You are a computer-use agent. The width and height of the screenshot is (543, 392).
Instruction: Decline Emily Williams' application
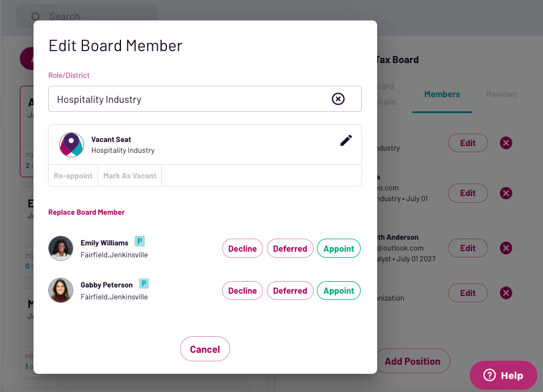(243, 248)
